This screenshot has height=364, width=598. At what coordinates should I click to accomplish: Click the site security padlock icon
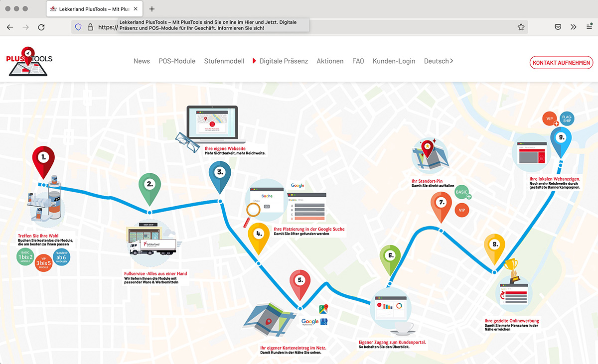(90, 27)
